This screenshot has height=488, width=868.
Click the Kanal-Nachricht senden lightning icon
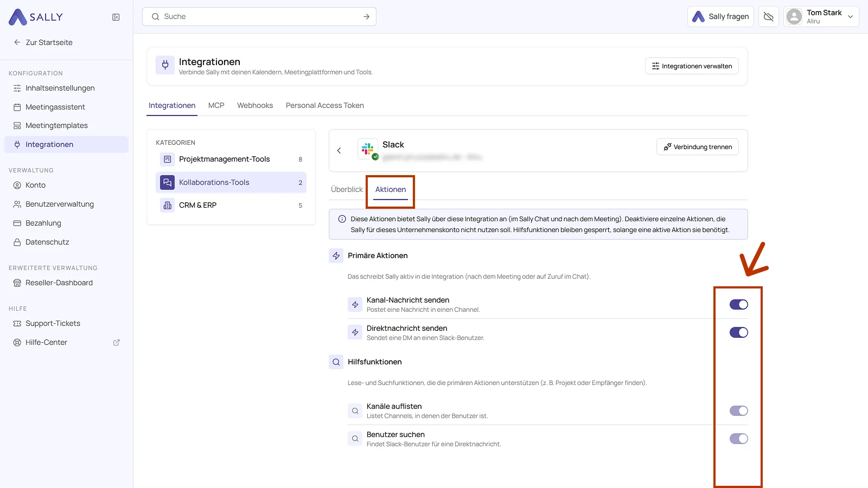coord(355,305)
